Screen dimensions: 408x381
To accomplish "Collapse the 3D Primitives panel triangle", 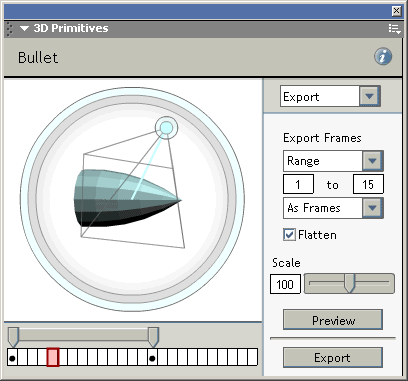I will pos(24,29).
